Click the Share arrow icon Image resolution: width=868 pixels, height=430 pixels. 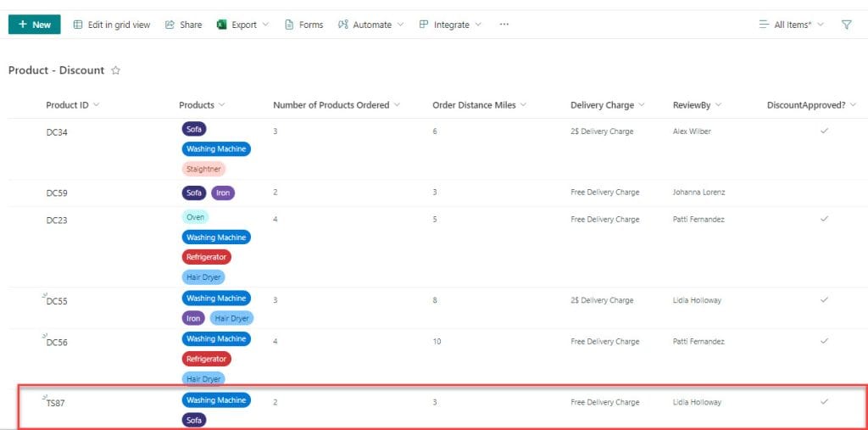[170, 25]
